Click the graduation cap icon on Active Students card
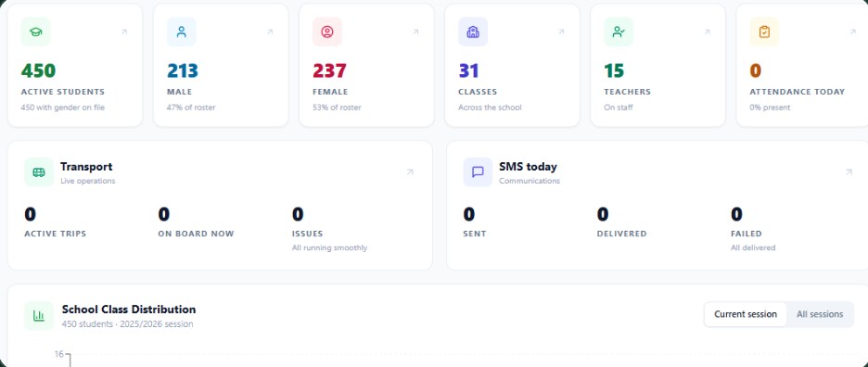 pyautogui.click(x=36, y=32)
